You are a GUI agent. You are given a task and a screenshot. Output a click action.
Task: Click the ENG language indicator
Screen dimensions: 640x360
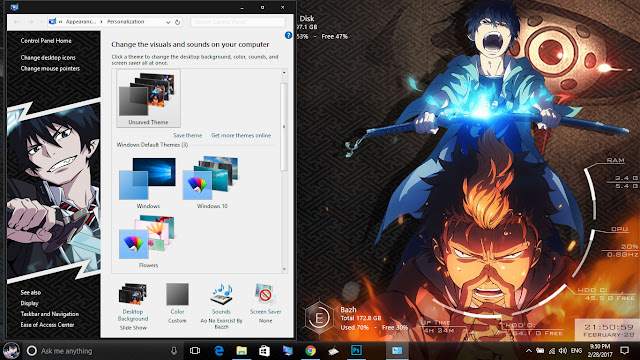coord(576,351)
